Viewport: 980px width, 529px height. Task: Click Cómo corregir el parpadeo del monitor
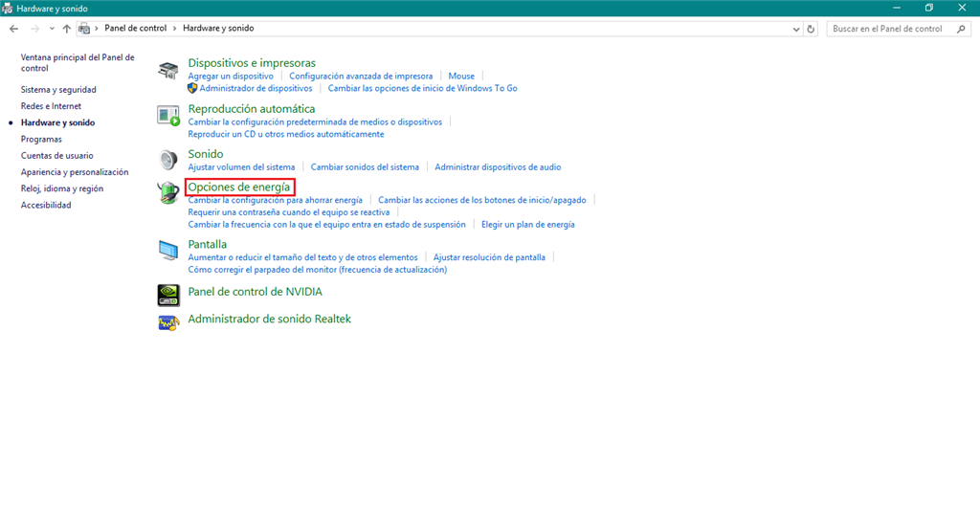click(318, 270)
